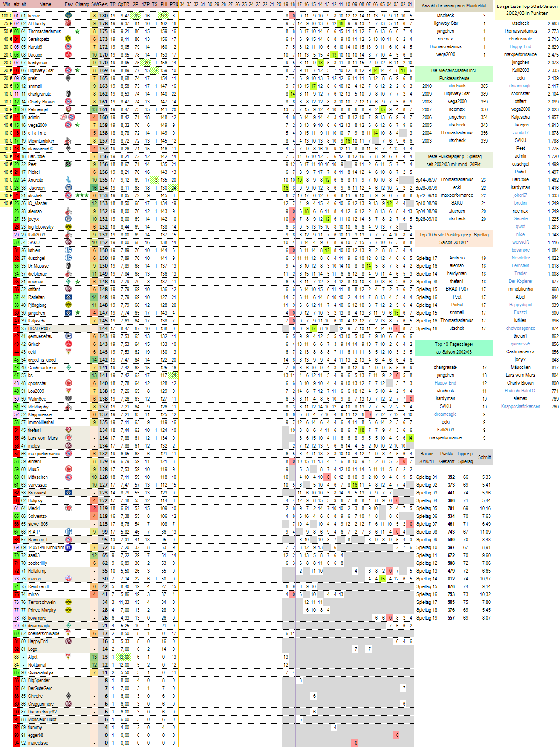Click Radelfan's Hamburger SV logo
The height and width of the screenshot is (747, 560).
click(x=68, y=297)
